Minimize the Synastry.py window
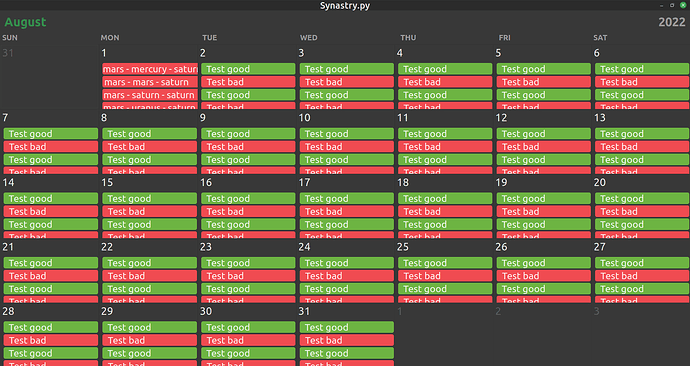Screen dimensions: 690x366 [x=661, y=5]
